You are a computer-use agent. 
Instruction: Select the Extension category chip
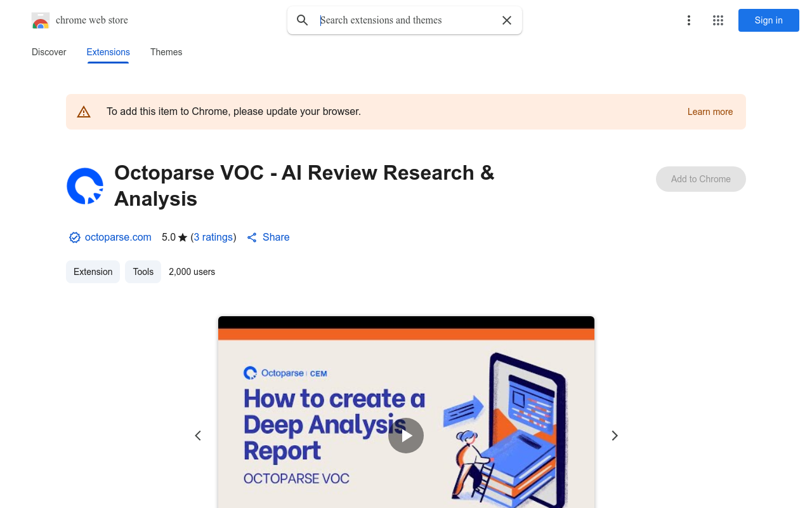[x=93, y=272]
